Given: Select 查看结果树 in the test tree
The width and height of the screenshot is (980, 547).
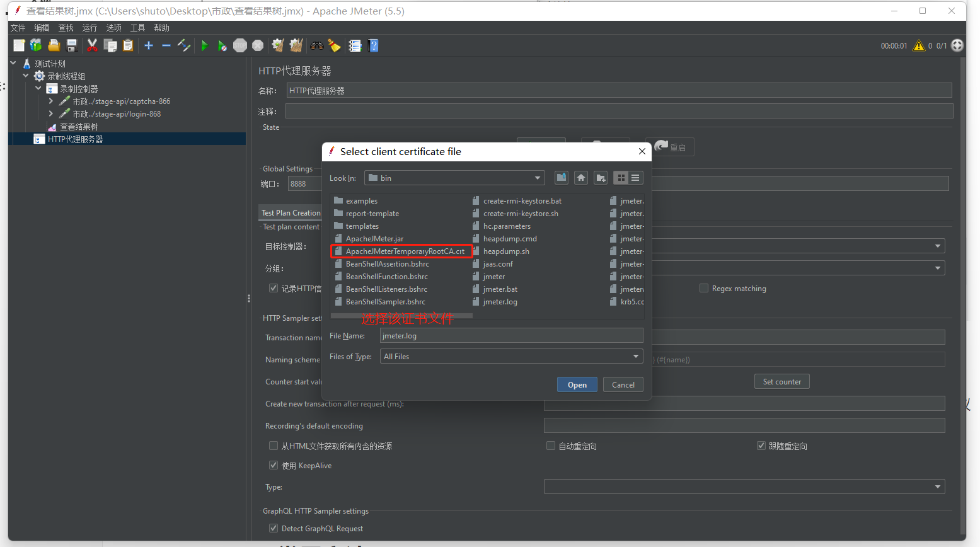Looking at the screenshot, I should pyautogui.click(x=79, y=127).
